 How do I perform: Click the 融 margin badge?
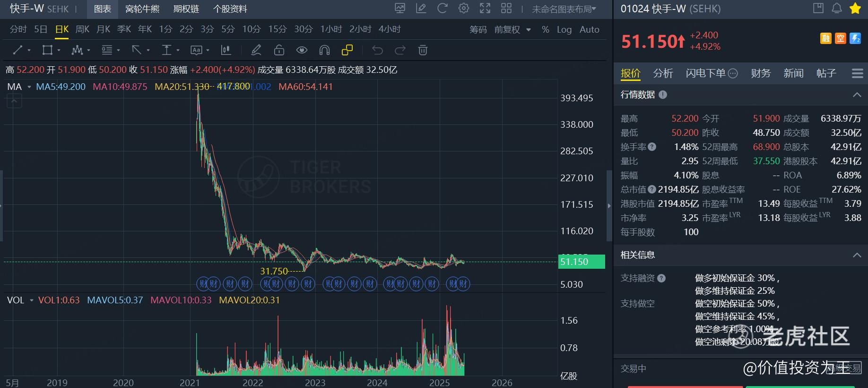pos(825,38)
